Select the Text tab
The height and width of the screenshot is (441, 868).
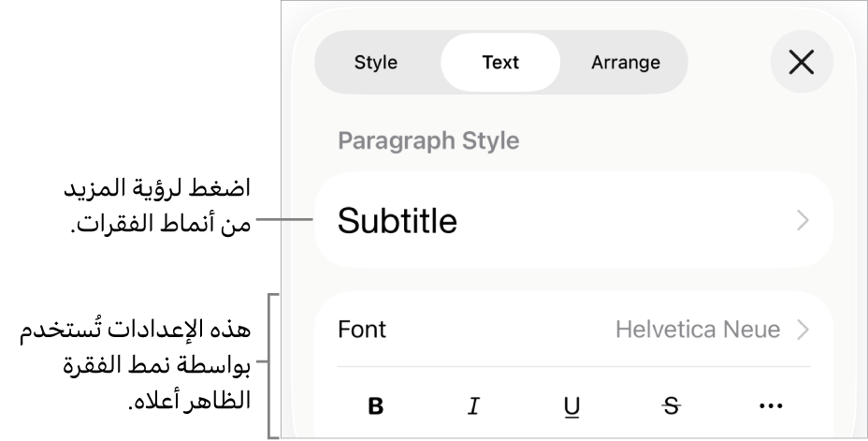pyautogui.click(x=500, y=63)
